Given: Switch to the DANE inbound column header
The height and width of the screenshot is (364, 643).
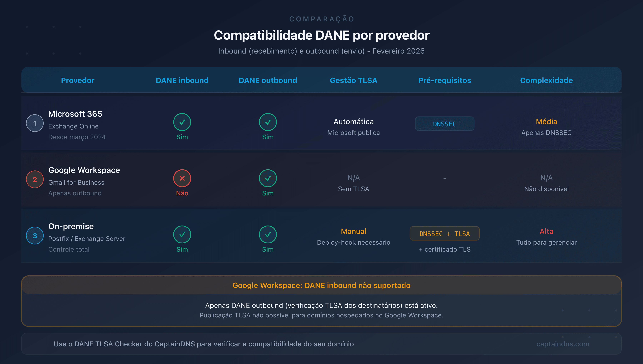Looking at the screenshot, I should click(182, 80).
